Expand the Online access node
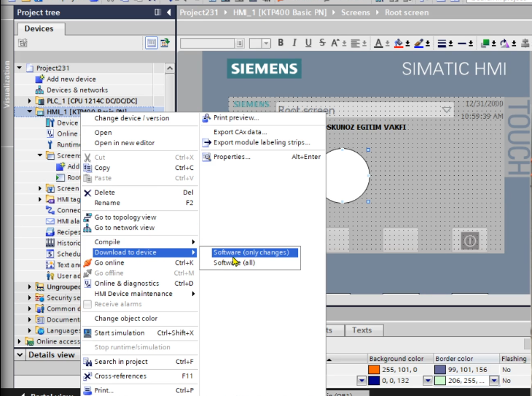The width and height of the screenshot is (532, 396). (x=19, y=341)
